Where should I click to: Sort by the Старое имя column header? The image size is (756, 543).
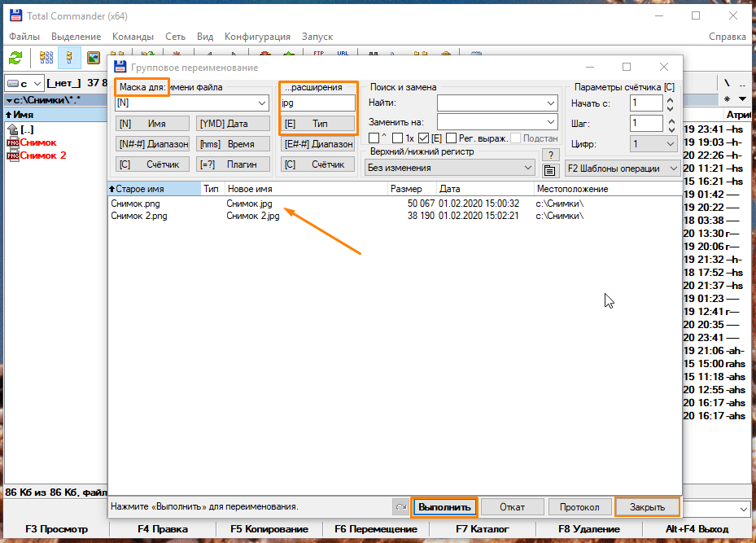155,189
